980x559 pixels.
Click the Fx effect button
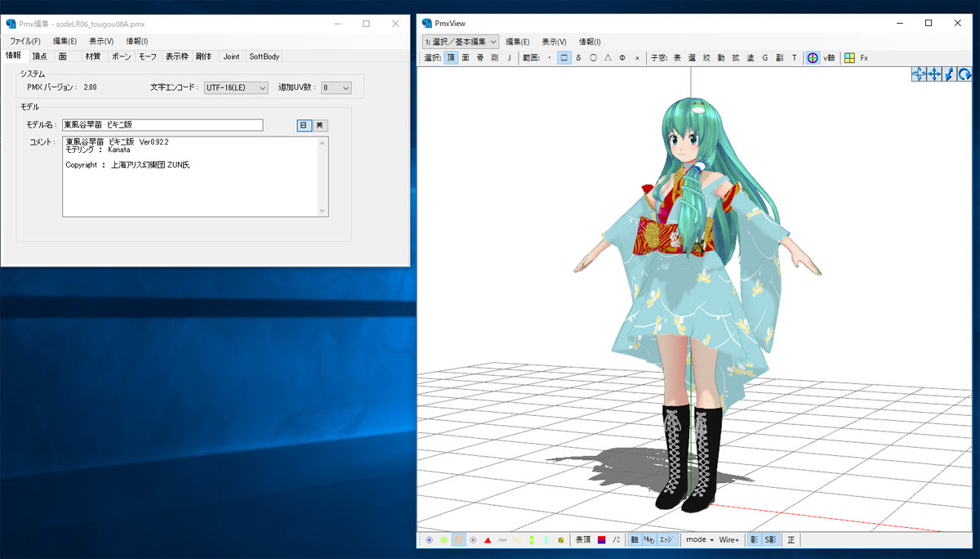tap(864, 58)
